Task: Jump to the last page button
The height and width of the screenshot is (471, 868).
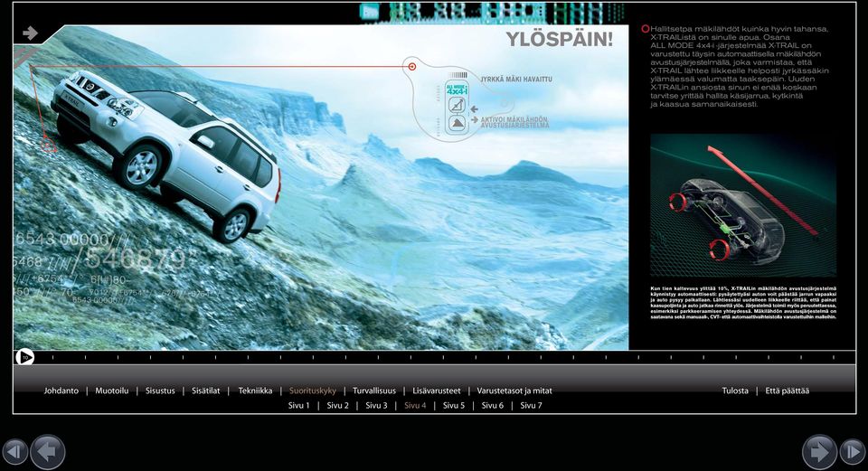Action: [x=853, y=452]
